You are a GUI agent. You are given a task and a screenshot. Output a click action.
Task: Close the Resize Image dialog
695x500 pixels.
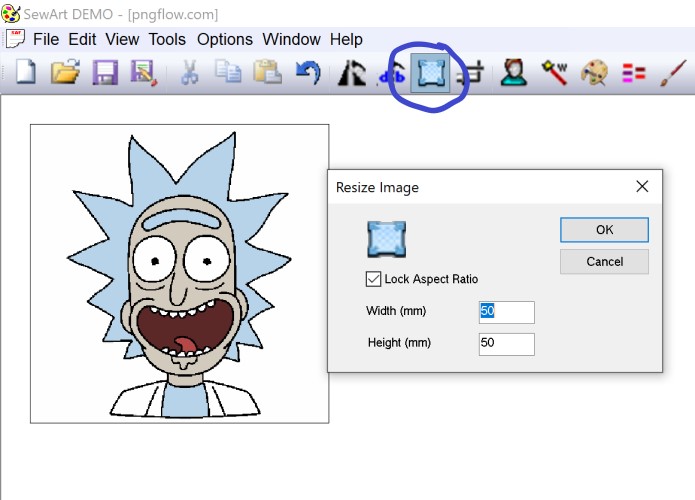tap(642, 187)
